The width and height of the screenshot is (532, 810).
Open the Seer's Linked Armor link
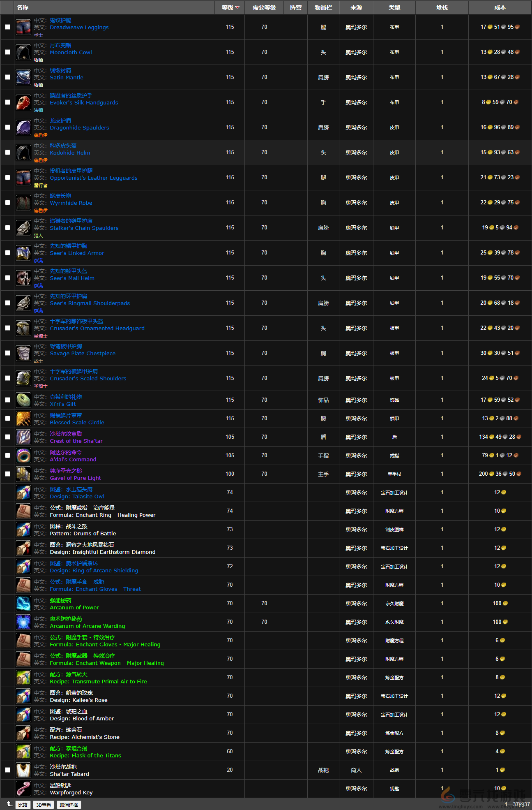[77, 253]
